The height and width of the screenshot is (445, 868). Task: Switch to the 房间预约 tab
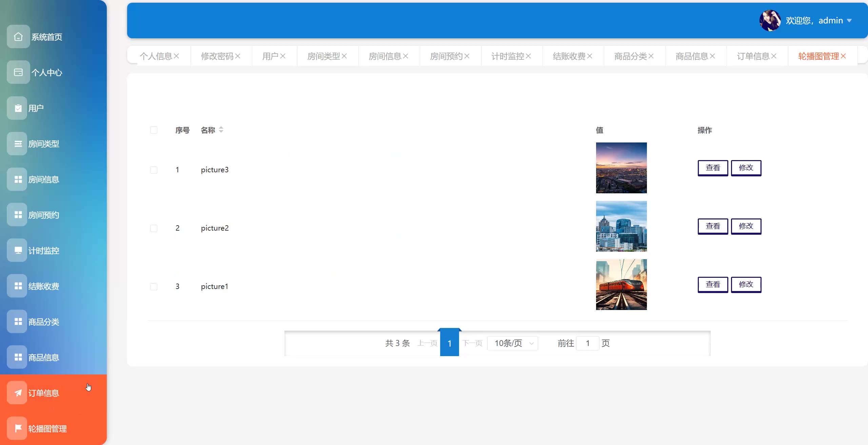(446, 56)
